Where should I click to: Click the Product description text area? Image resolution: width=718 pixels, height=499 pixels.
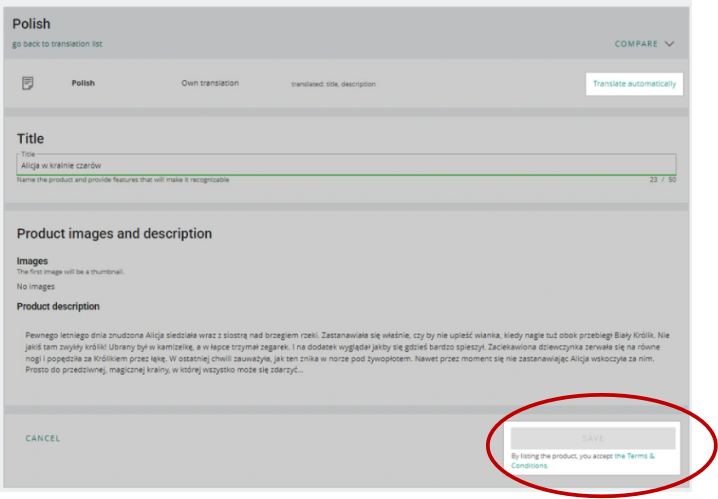[347, 353]
